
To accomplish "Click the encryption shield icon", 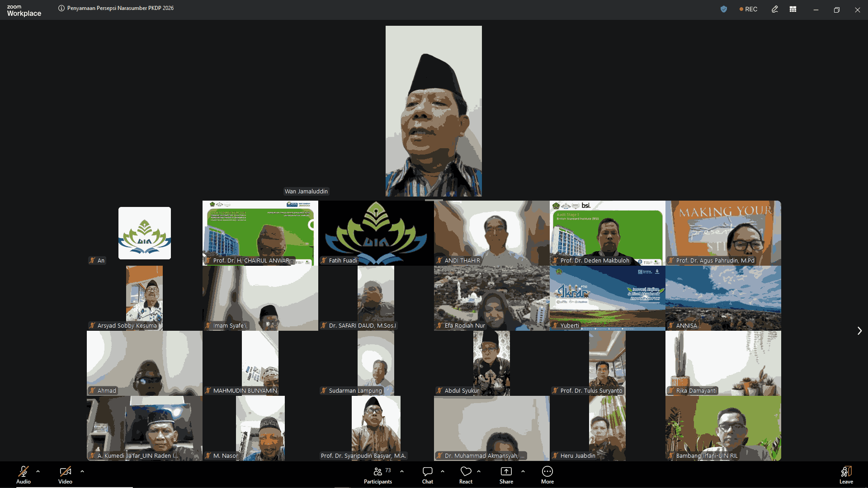I will [724, 9].
